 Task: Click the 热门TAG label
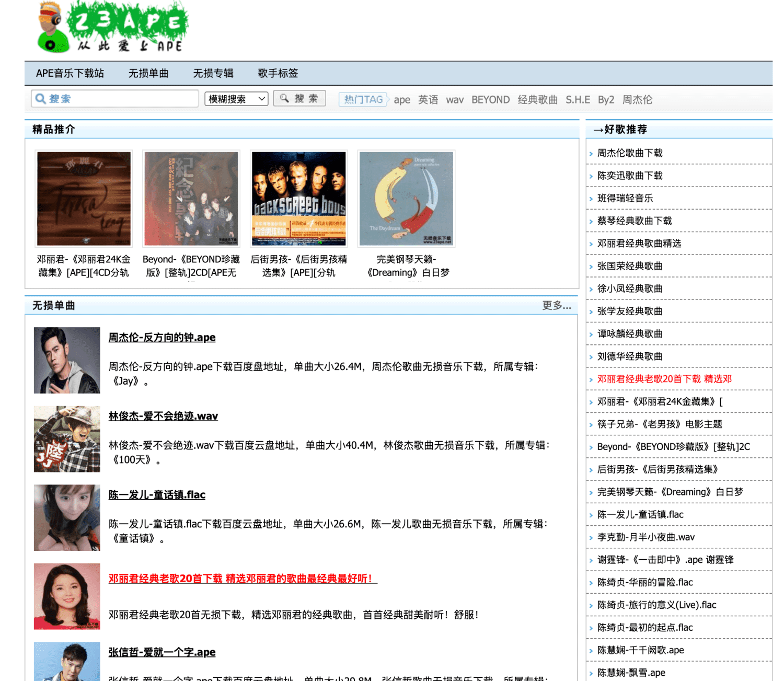point(364,99)
